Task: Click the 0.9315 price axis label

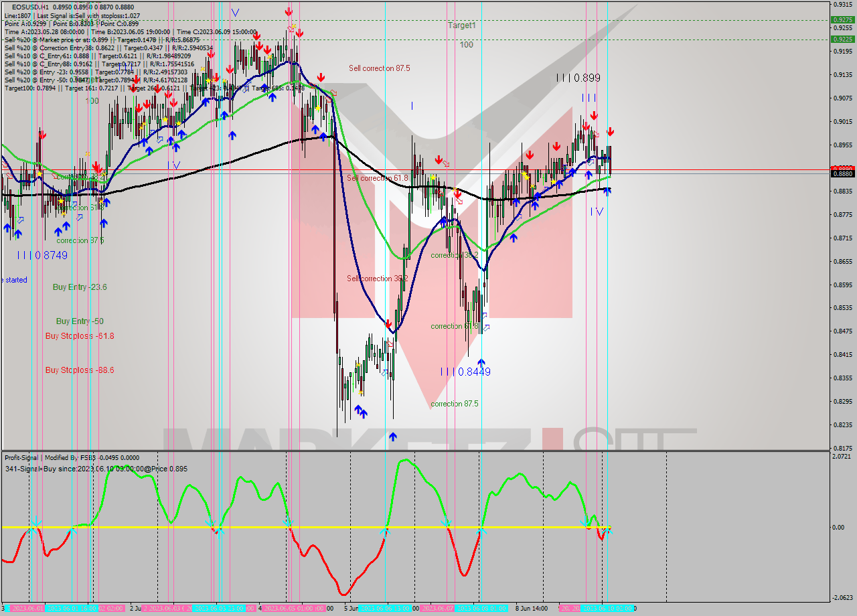Action: click(x=842, y=5)
